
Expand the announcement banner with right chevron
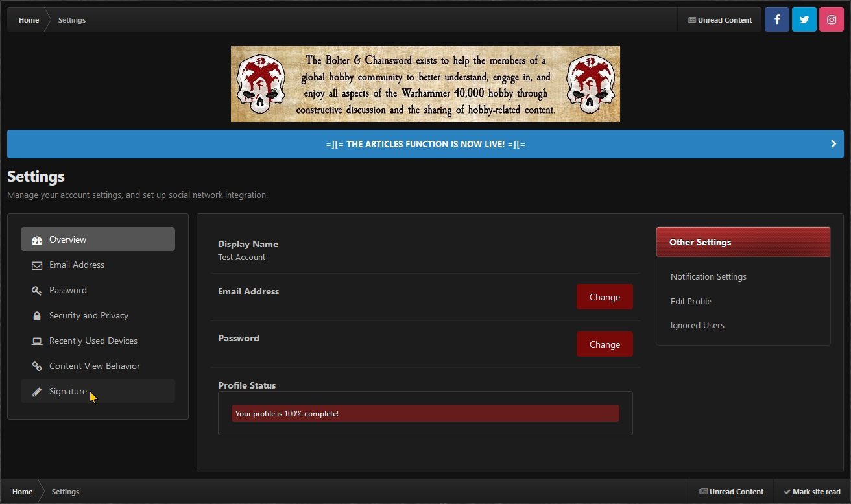(833, 144)
